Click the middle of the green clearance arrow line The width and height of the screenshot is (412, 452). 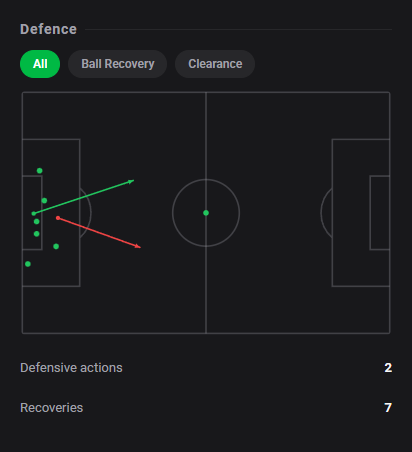click(84, 197)
